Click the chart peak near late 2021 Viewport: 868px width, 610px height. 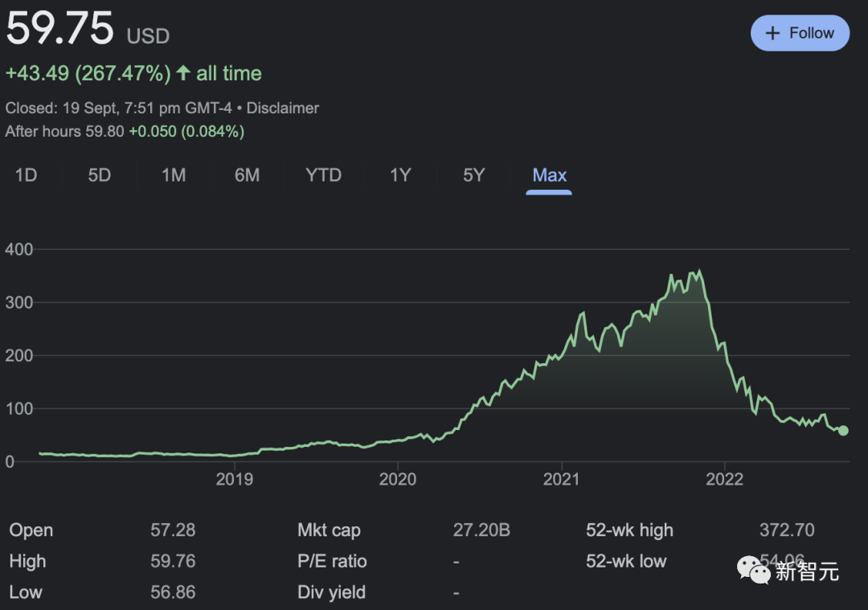click(x=698, y=272)
